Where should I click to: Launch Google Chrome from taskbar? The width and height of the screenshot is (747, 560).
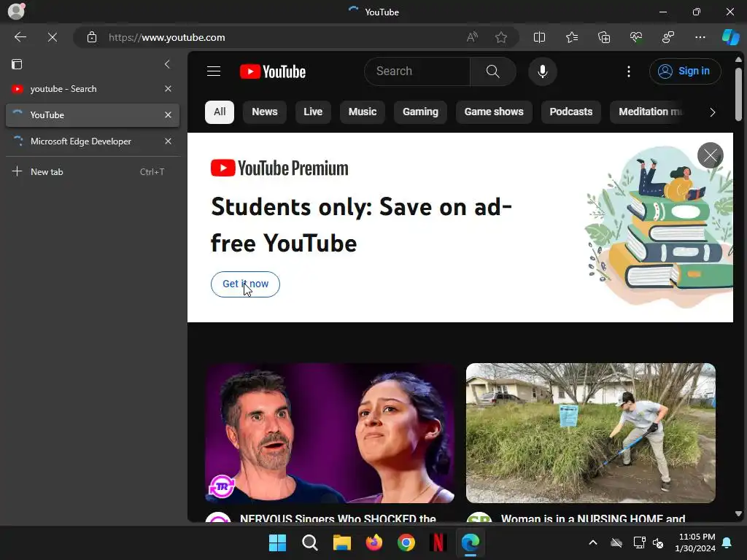406,542
